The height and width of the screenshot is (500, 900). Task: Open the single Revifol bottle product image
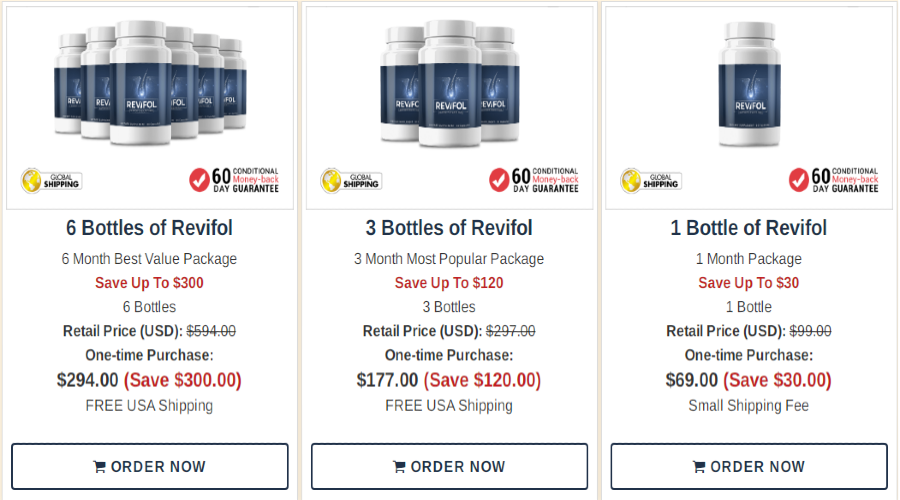(x=750, y=84)
